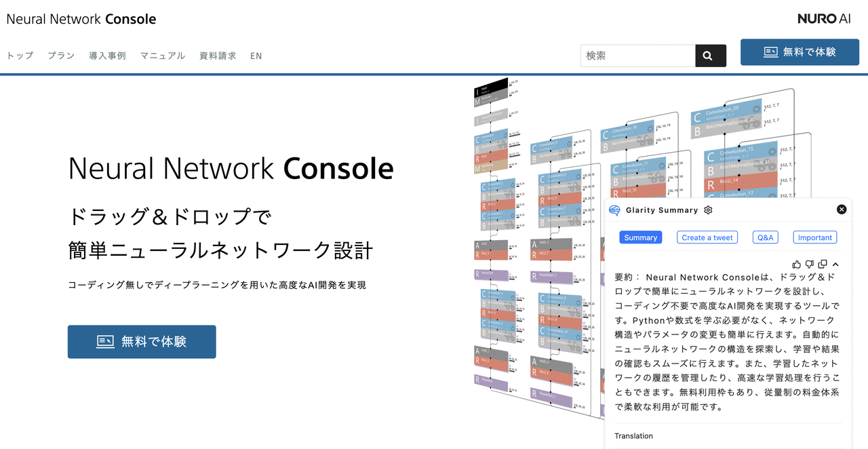Viewport: 868px width, 449px height.
Task: Click the NURO AI logo
Action: point(823,19)
